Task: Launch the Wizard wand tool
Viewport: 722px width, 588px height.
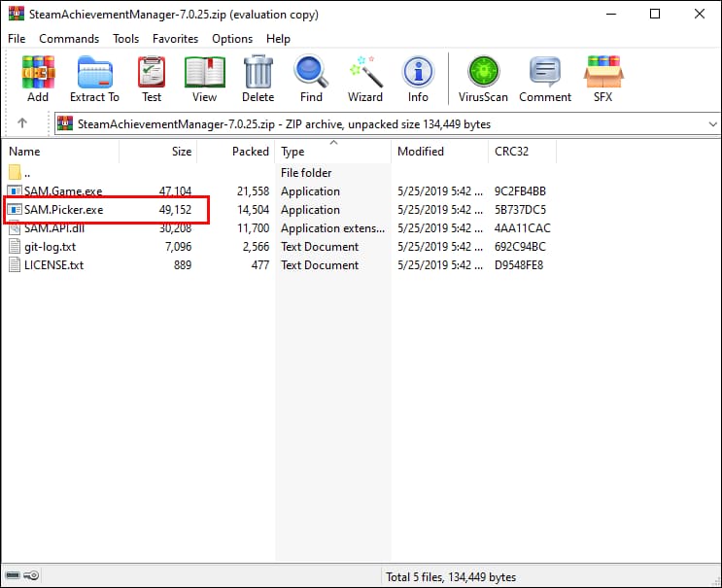Action: pyautogui.click(x=365, y=72)
